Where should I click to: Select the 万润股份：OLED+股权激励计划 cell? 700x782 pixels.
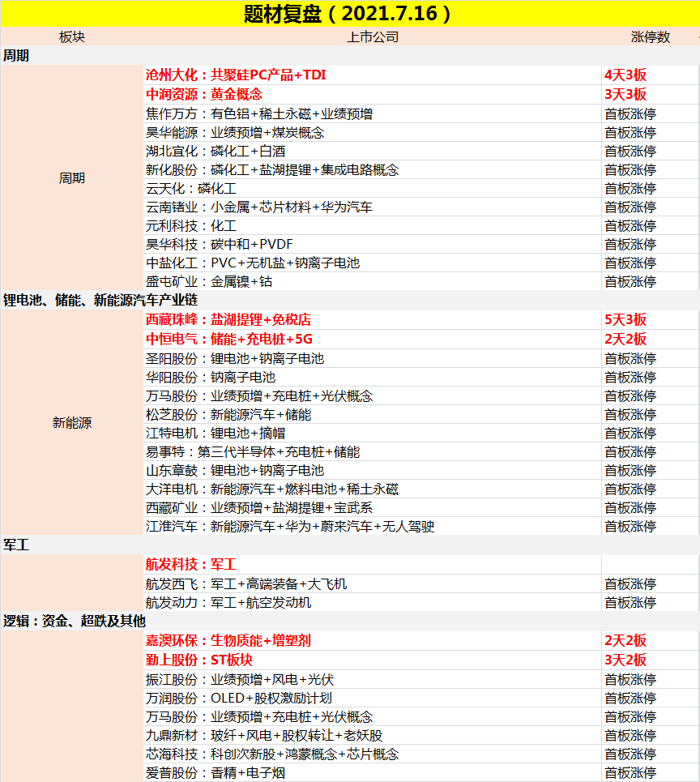(372, 699)
